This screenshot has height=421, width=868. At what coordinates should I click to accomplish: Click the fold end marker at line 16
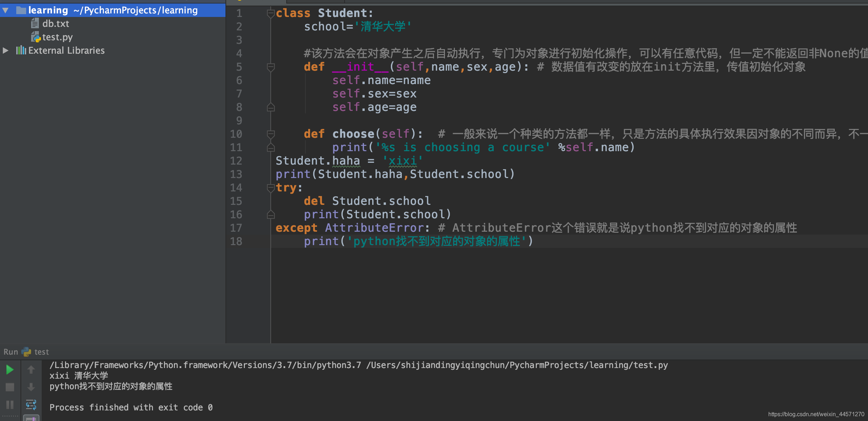pos(271,214)
